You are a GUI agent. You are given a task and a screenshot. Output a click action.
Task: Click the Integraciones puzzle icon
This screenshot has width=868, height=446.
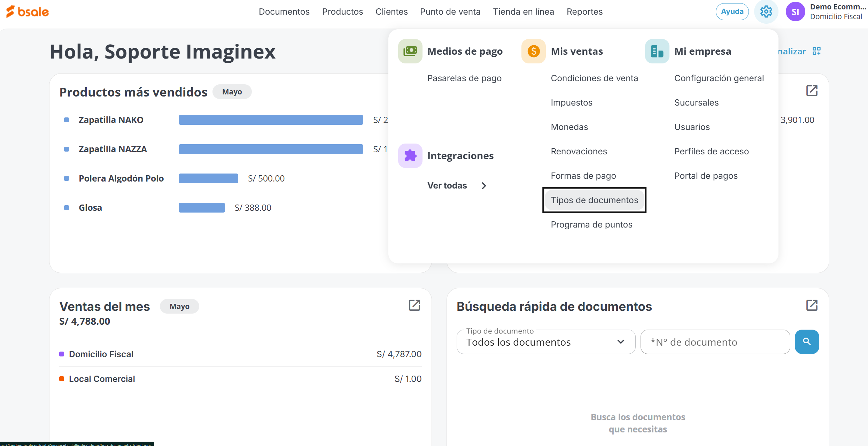(x=410, y=156)
